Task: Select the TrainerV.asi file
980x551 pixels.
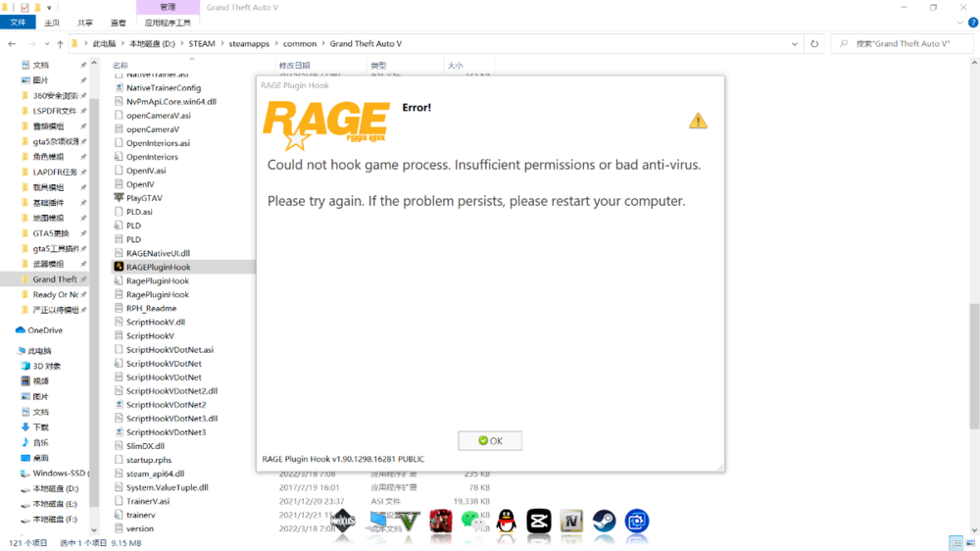Action: [148, 501]
